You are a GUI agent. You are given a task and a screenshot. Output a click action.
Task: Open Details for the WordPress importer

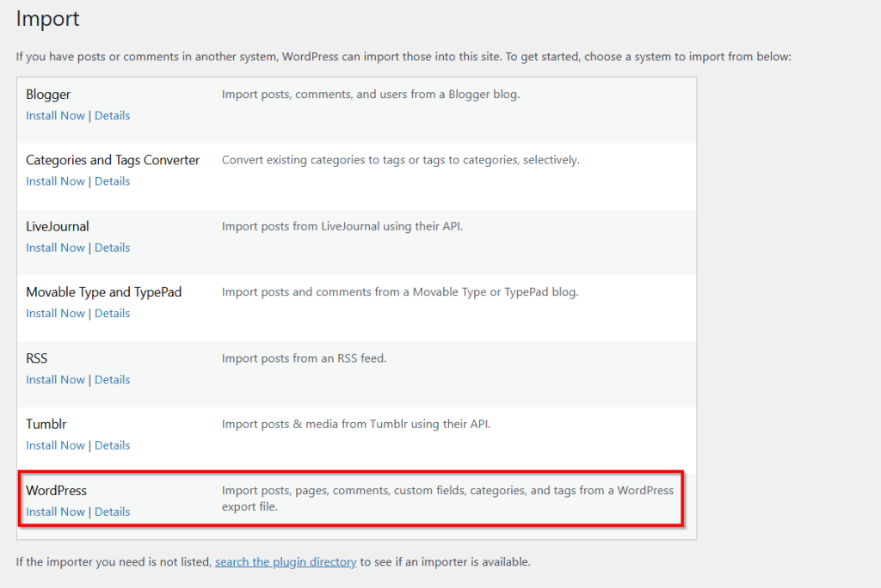112,511
